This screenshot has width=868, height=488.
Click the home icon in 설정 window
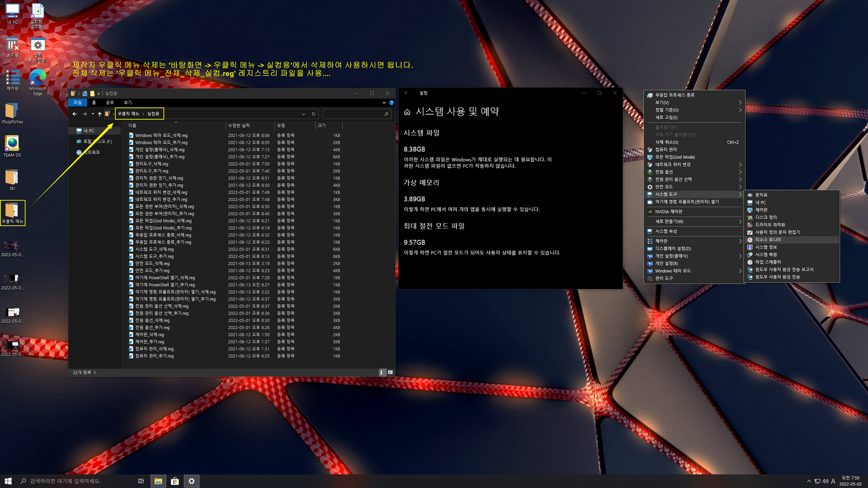tap(407, 112)
